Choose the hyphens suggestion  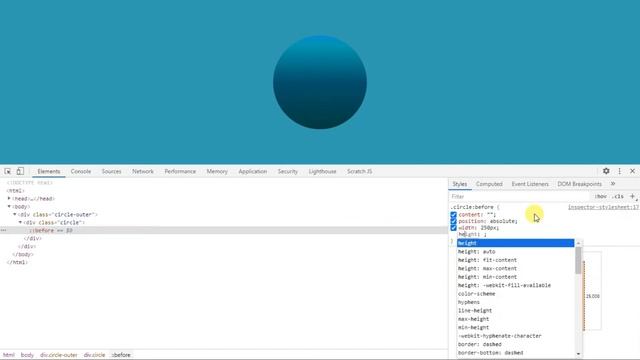[516, 302]
